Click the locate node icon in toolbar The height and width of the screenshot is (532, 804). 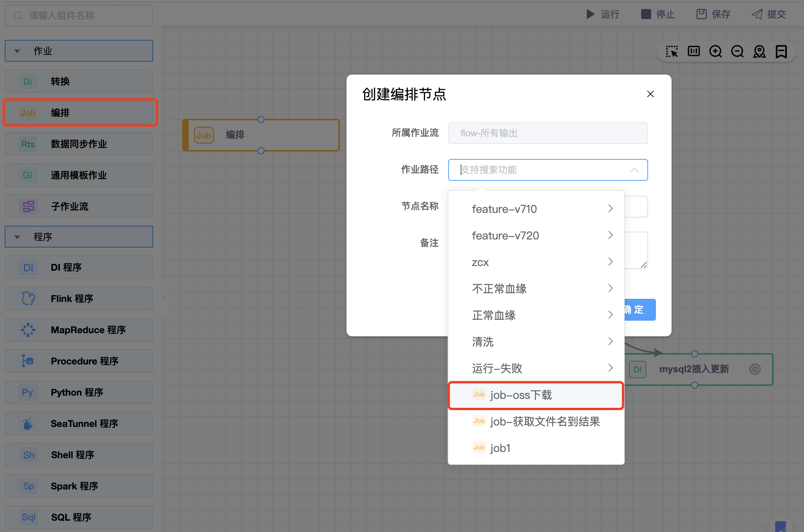coord(759,52)
